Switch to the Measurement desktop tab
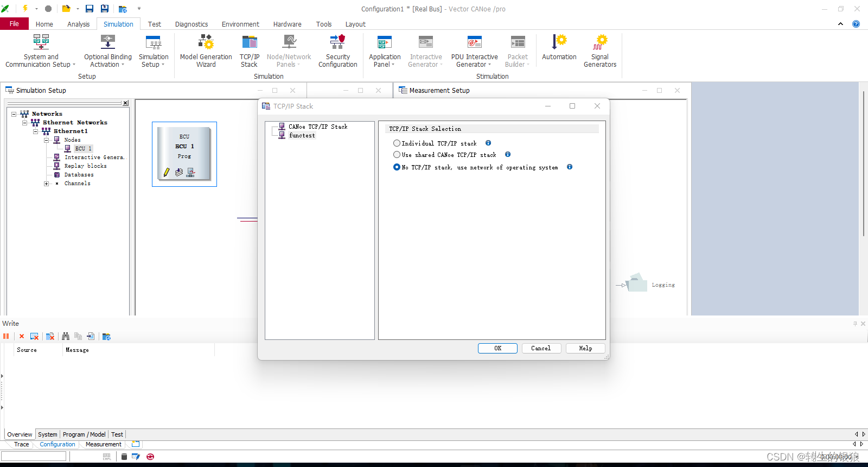Viewport: 868px width, 467px height. click(104, 444)
